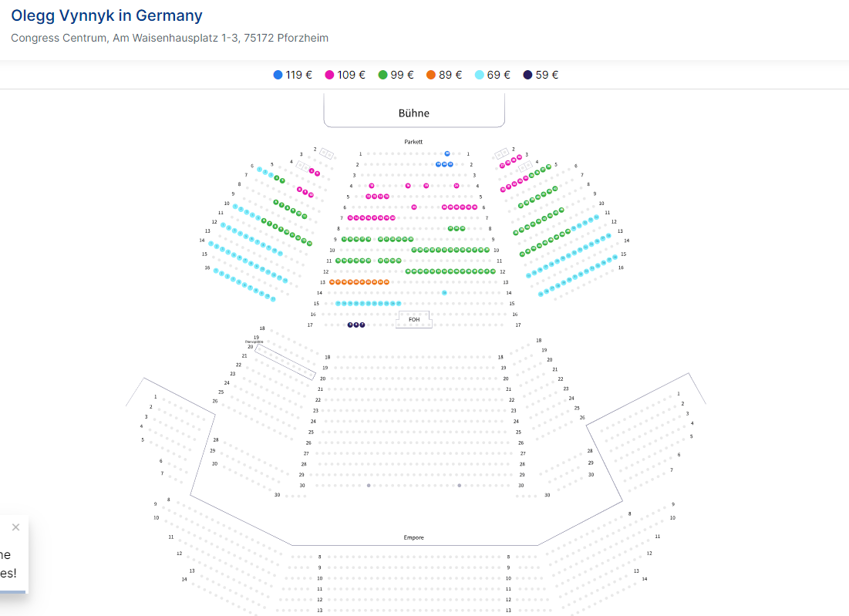Viewport: 849px width, 616px height.
Task: Select the leftmost green seat in center row 8
Action: (451, 229)
